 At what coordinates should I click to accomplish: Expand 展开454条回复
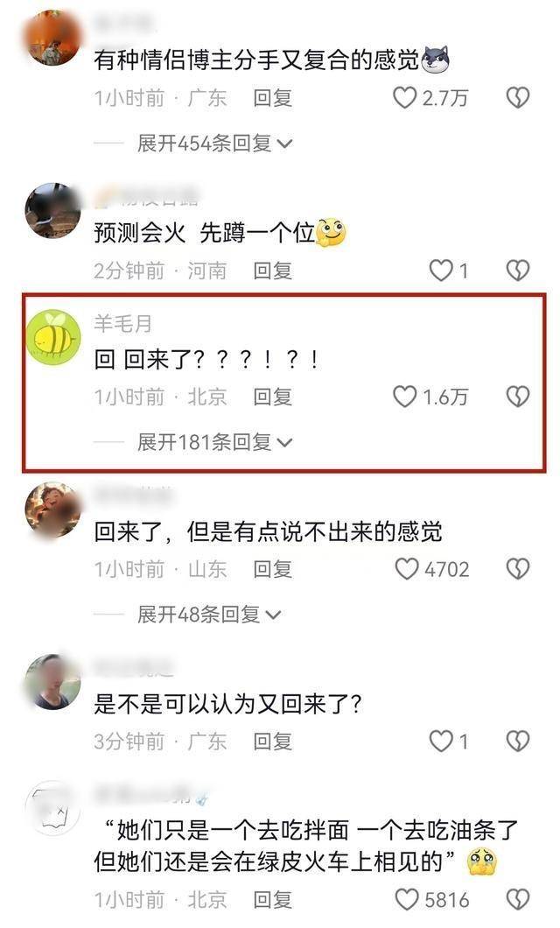pos(214,144)
